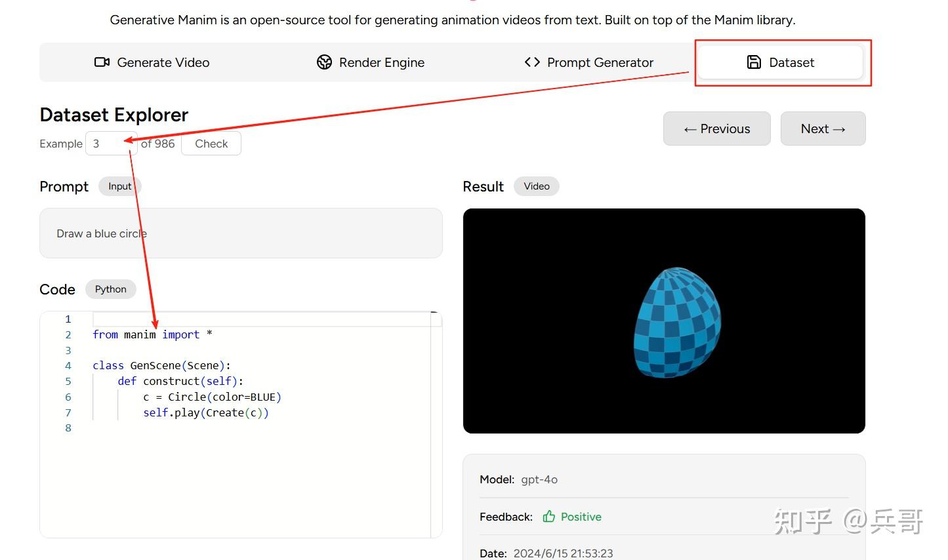Click the 'Draw a blue circle' prompt text
948x560 pixels.
coord(102,233)
